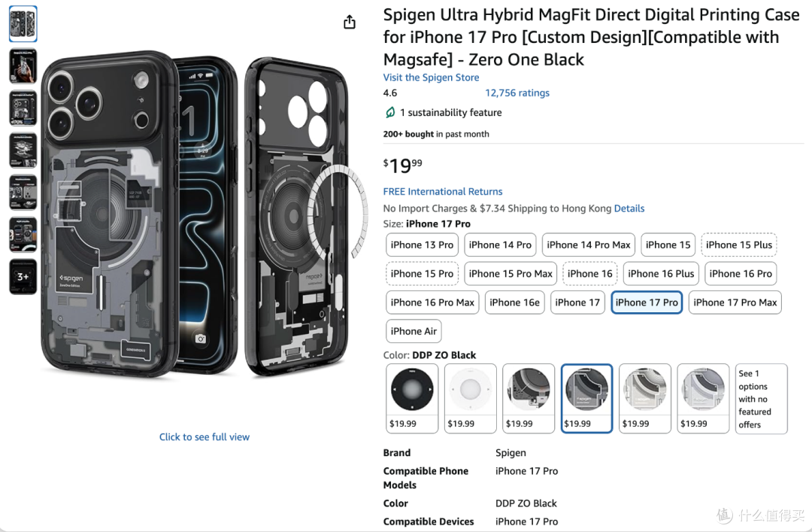Open the 3+ more images thumbnail

[x=23, y=277]
